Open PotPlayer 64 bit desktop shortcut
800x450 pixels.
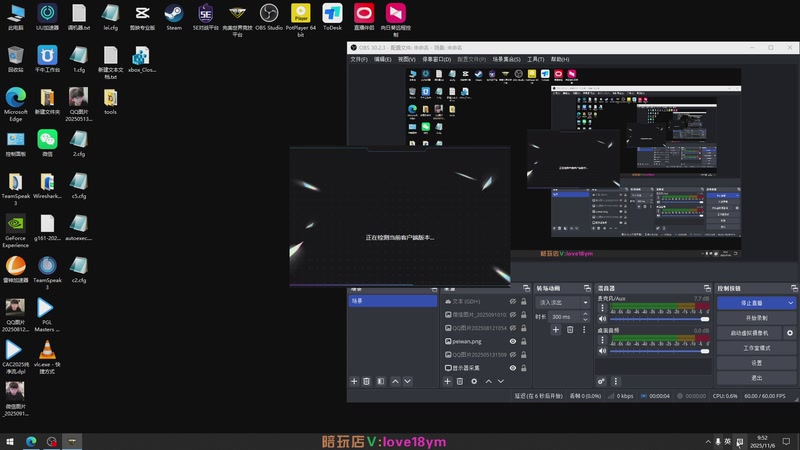click(x=301, y=20)
